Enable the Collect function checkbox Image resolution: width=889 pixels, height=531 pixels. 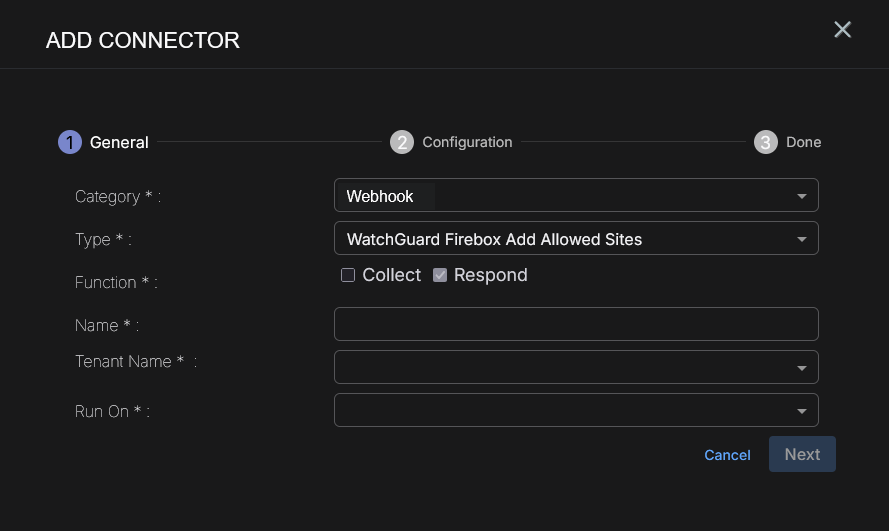click(x=348, y=275)
